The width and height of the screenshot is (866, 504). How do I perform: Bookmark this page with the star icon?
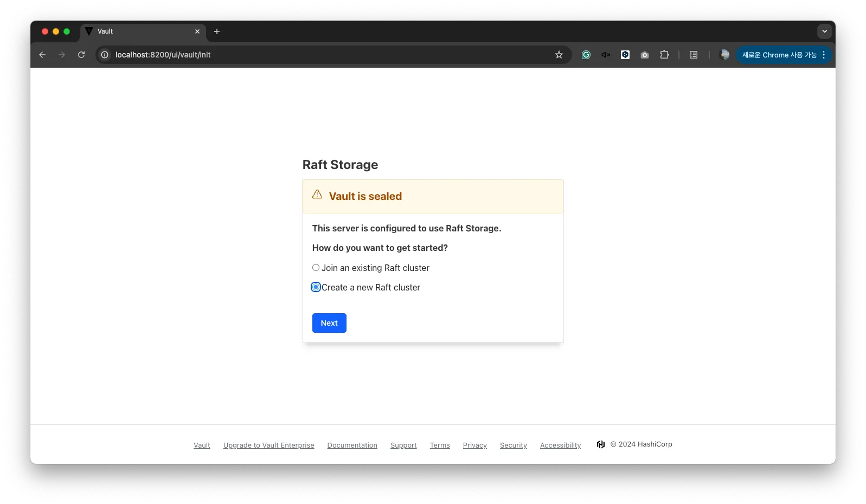tap(559, 55)
